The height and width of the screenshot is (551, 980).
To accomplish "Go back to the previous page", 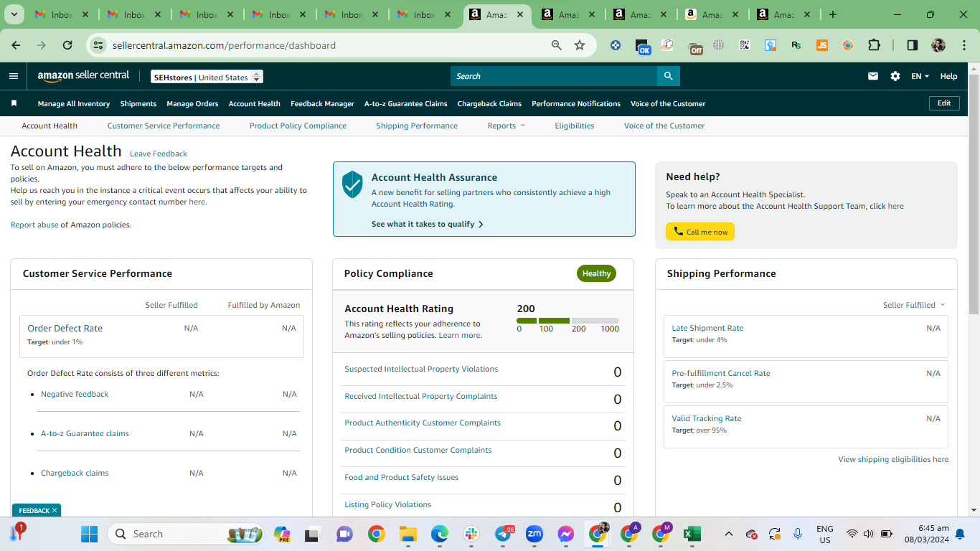I will [16, 45].
